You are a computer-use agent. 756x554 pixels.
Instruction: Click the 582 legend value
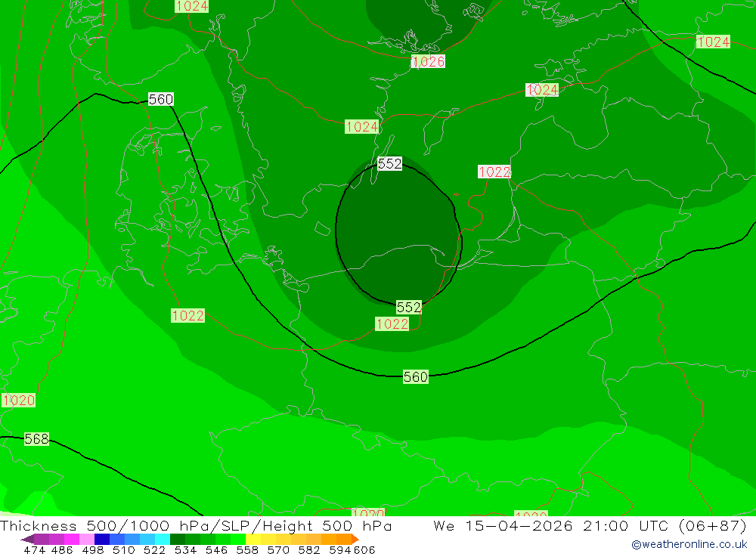click(309, 549)
